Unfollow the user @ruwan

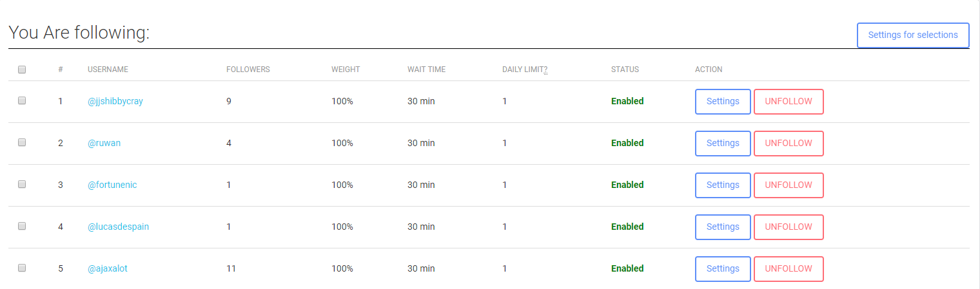789,143
